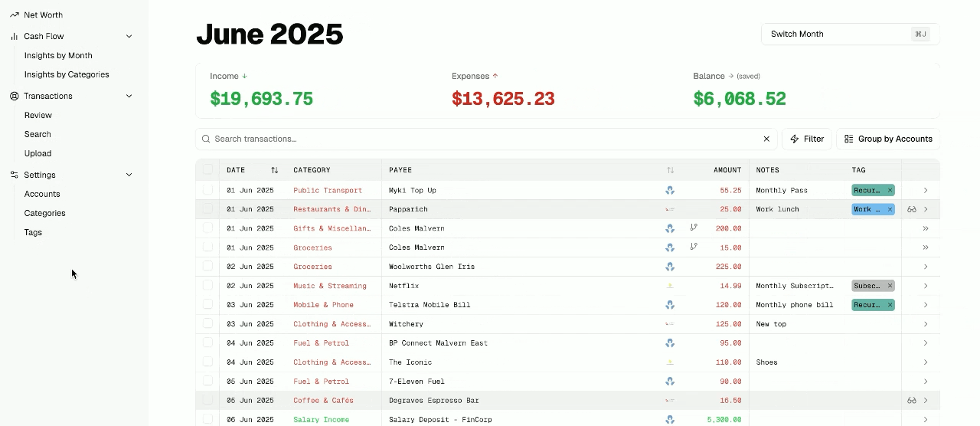
Task: Remove the Recurring tag from Myki Top Up
Action: coord(890,190)
